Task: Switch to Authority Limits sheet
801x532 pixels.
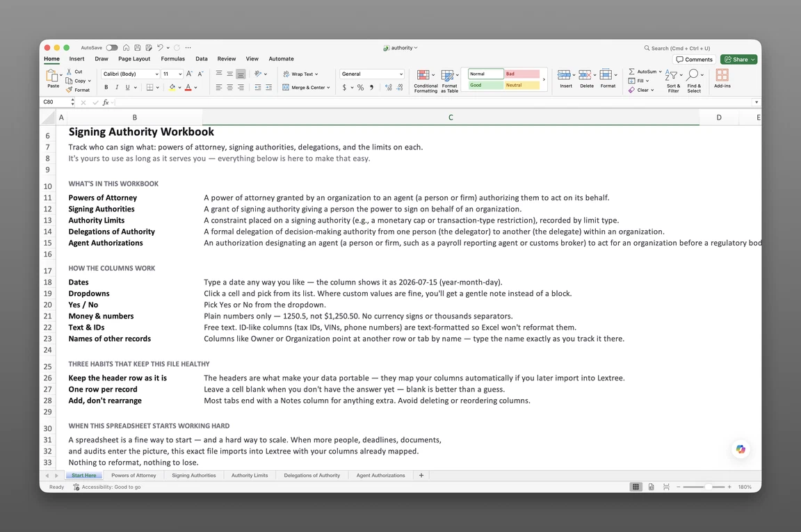Action: (250, 475)
